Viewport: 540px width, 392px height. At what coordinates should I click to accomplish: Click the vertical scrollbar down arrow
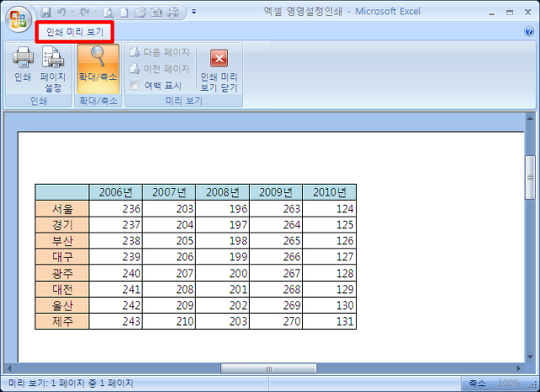(530, 357)
